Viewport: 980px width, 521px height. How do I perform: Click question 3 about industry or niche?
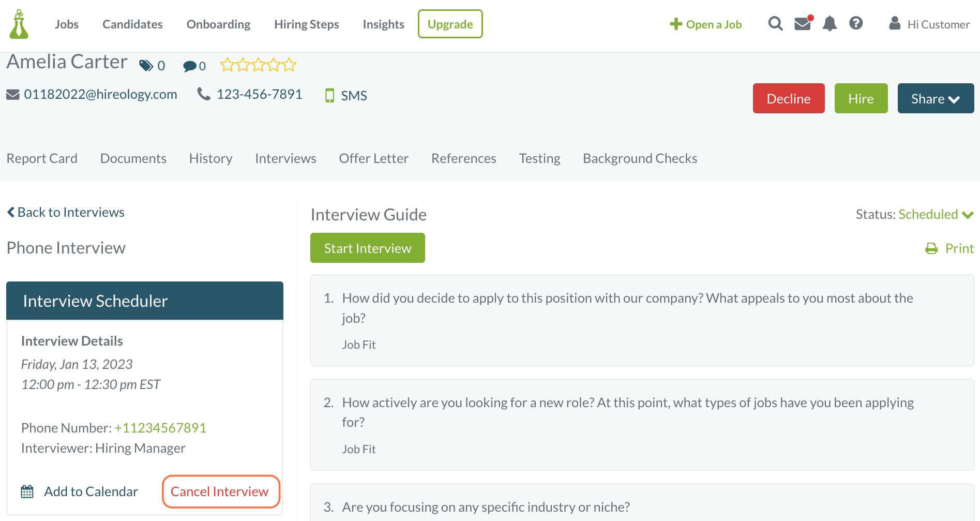pos(486,507)
